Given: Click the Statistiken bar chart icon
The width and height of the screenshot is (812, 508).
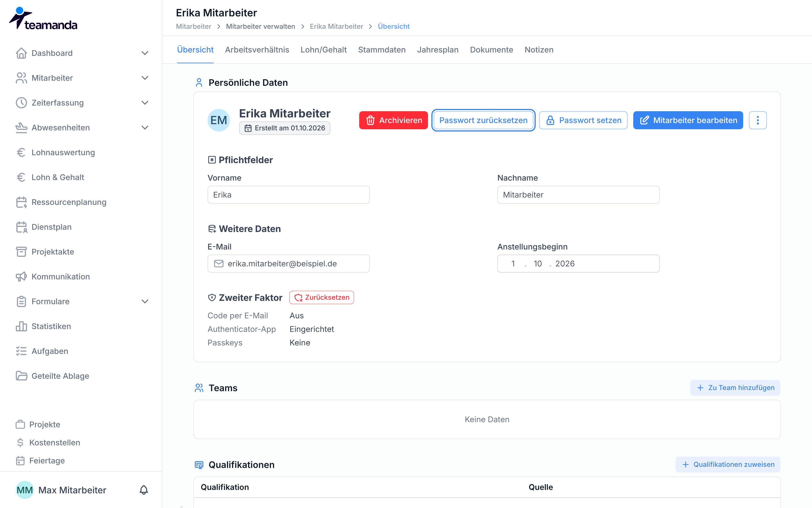Looking at the screenshot, I should [x=21, y=326].
